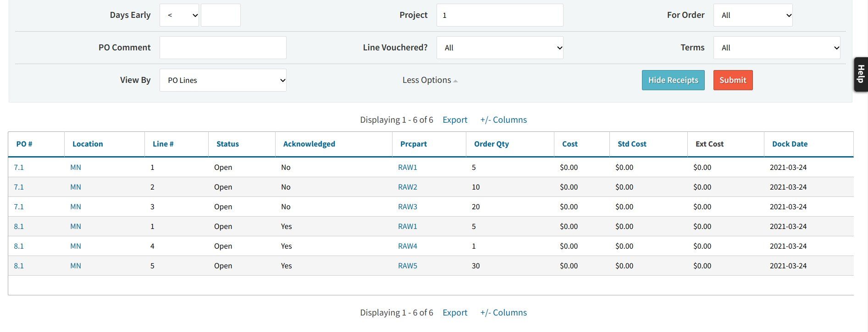Expand the Line Vouchered dropdown
Image resolution: width=868 pixels, height=332 pixels.
[499, 48]
